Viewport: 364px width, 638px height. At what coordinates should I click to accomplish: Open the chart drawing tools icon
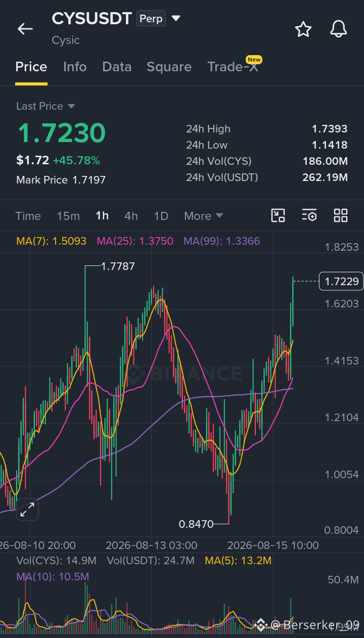coord(278,215)
